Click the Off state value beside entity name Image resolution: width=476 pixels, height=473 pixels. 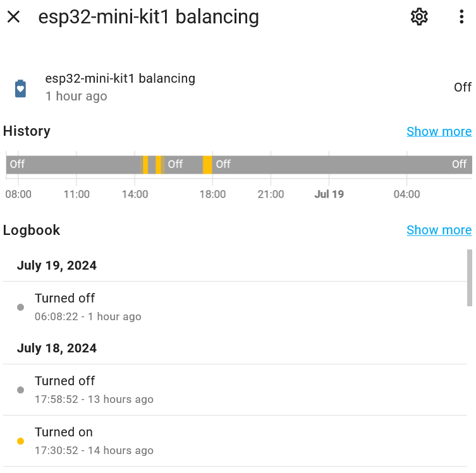[462, 87]
